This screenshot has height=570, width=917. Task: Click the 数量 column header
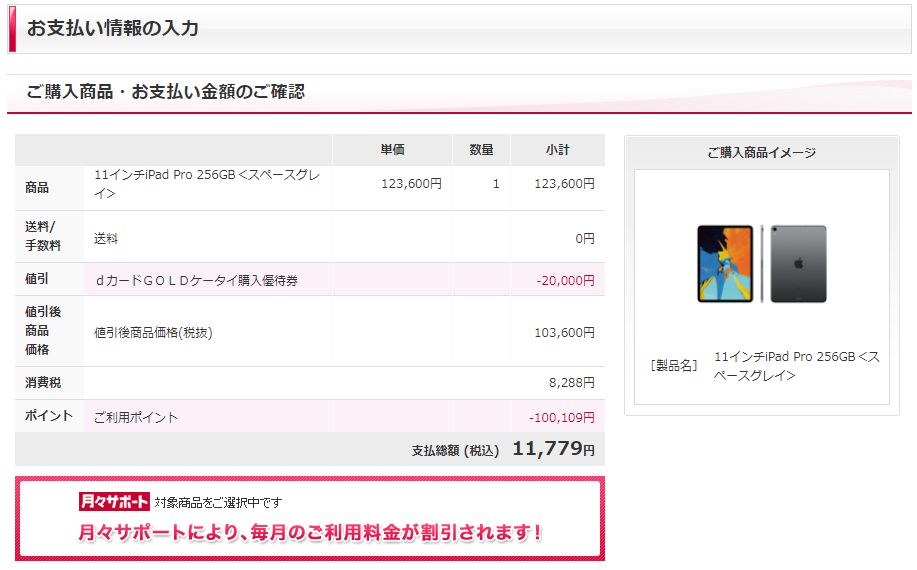481,150
